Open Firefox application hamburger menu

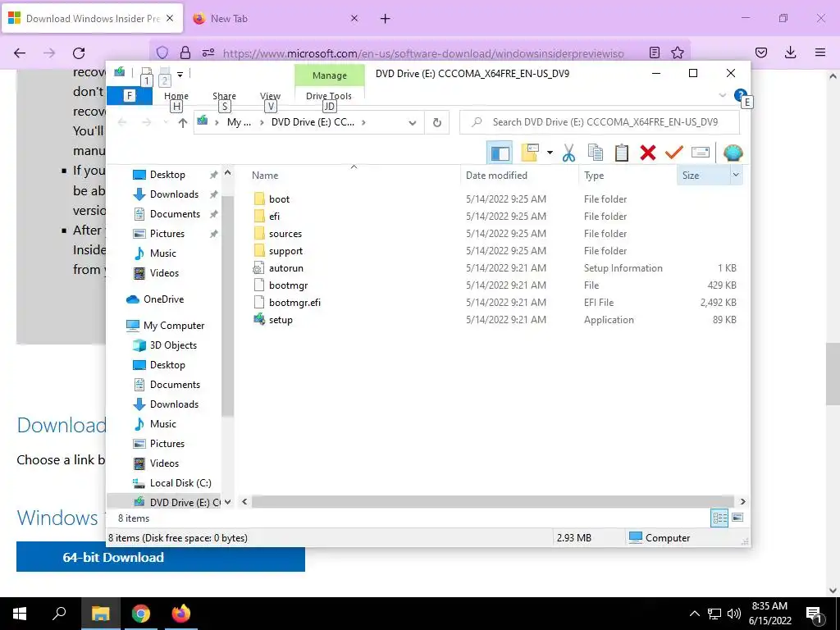[820, 52]
